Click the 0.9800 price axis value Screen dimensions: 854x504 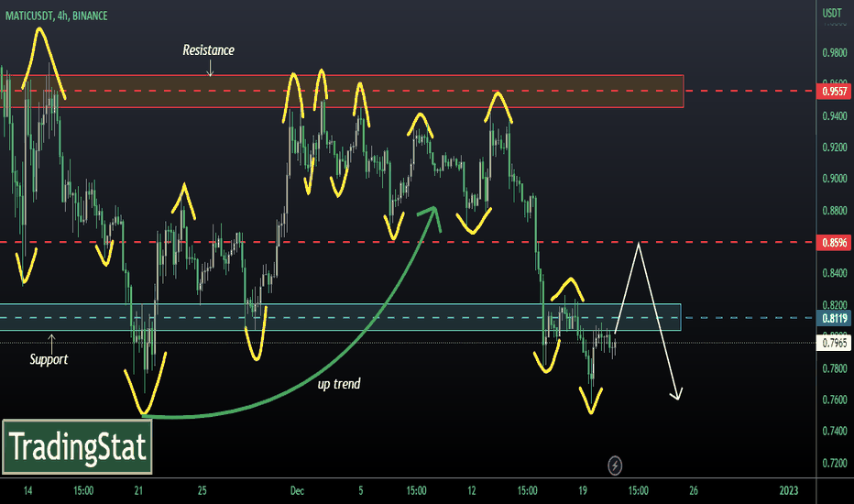coord(835,53)
